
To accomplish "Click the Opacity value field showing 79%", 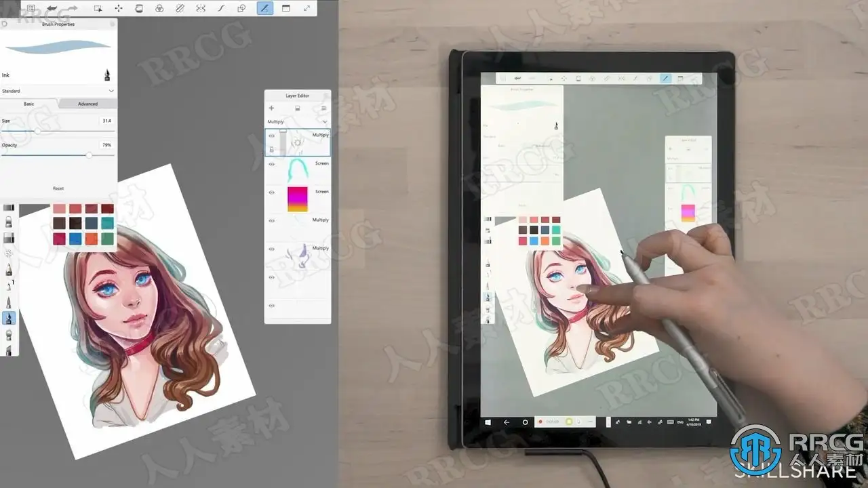I will click(106, 145).
